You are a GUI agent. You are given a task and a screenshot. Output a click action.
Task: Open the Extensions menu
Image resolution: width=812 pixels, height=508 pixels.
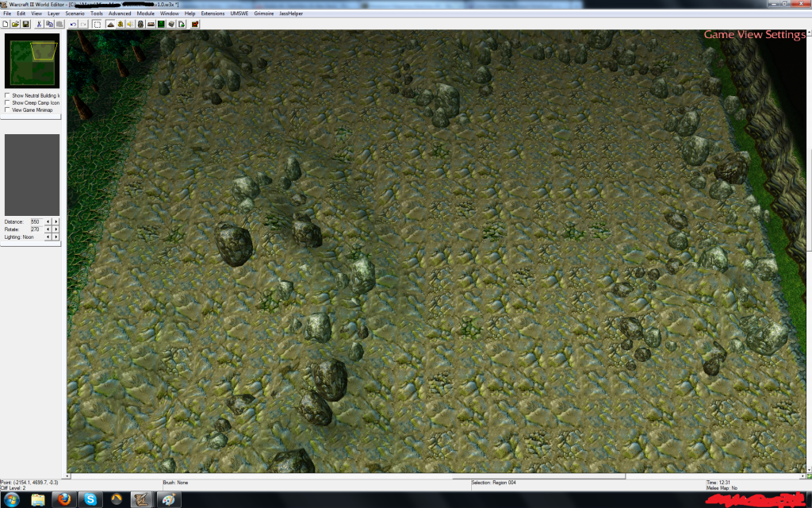pos(213,13)
